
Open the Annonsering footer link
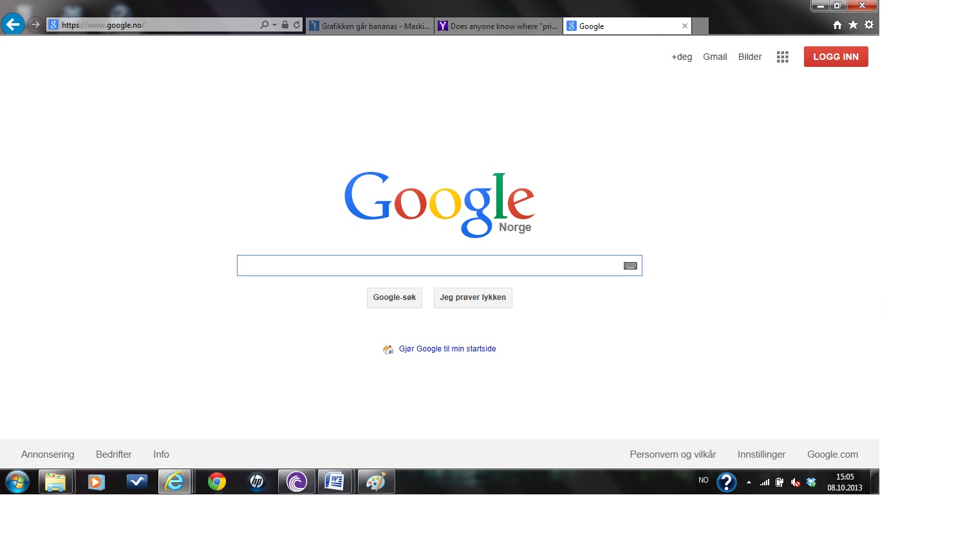[48, 454]
